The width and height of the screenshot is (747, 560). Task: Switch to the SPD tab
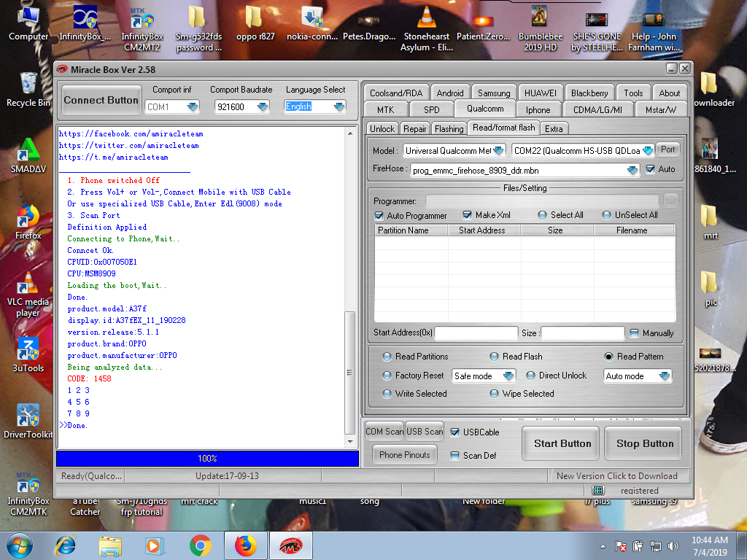432,110
